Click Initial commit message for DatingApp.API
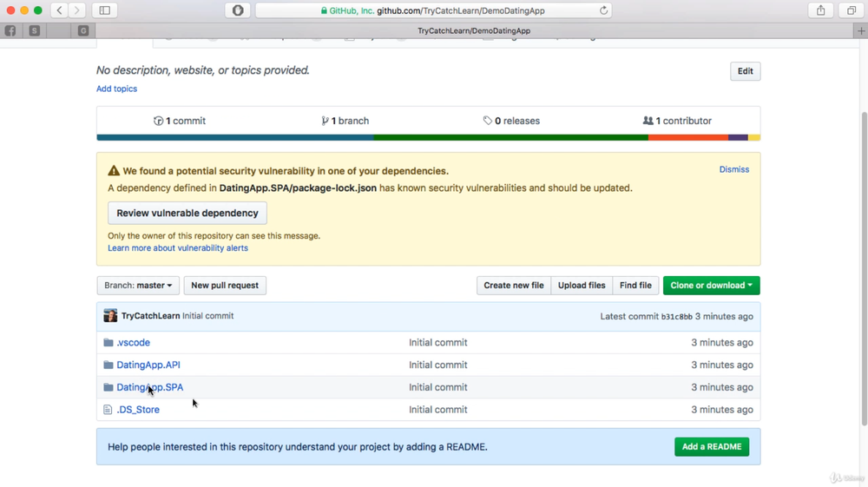 (437, 365)
